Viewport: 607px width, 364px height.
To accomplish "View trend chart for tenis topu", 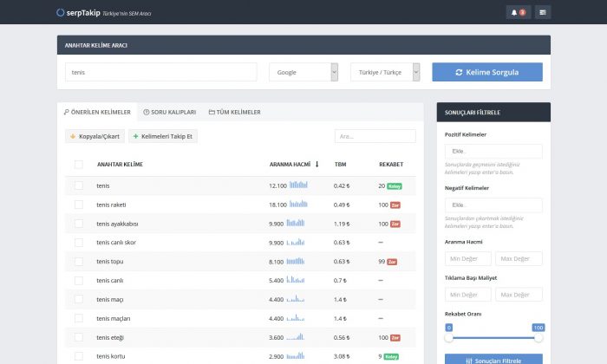I will (296, 261).
